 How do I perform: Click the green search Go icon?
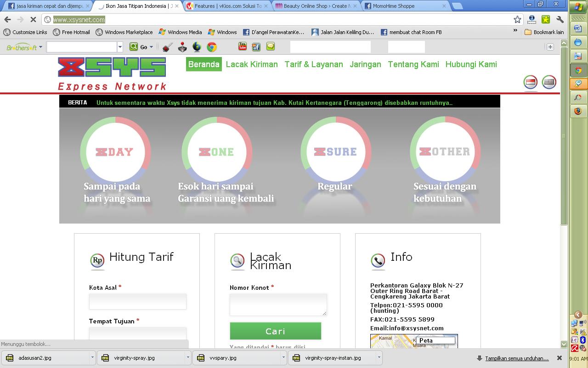134,46
